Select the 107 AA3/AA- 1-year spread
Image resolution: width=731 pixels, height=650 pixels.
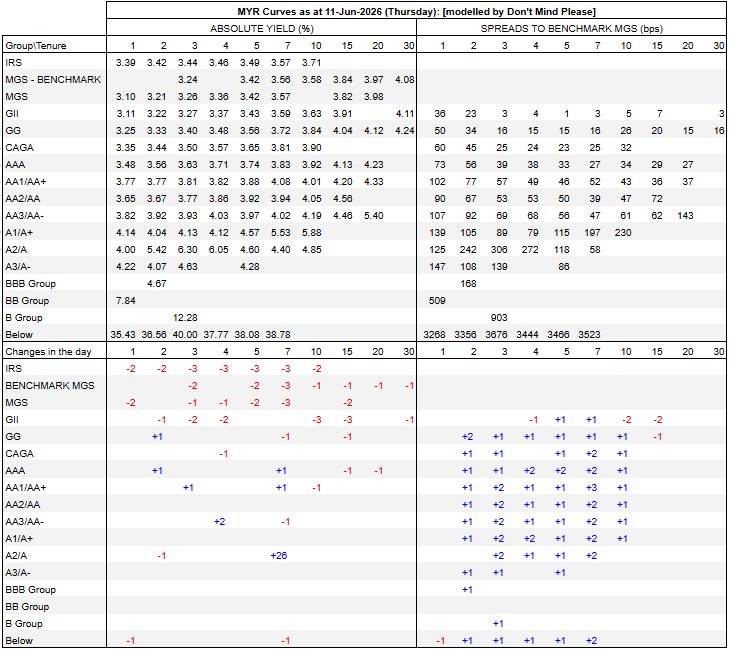[437, 215]
